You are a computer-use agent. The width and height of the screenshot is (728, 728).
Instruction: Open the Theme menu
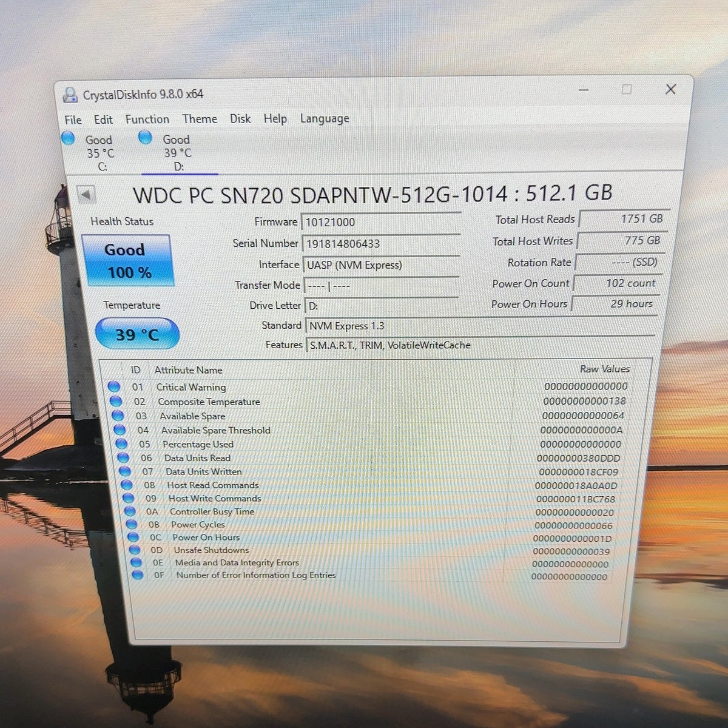(x=200, y=119)
